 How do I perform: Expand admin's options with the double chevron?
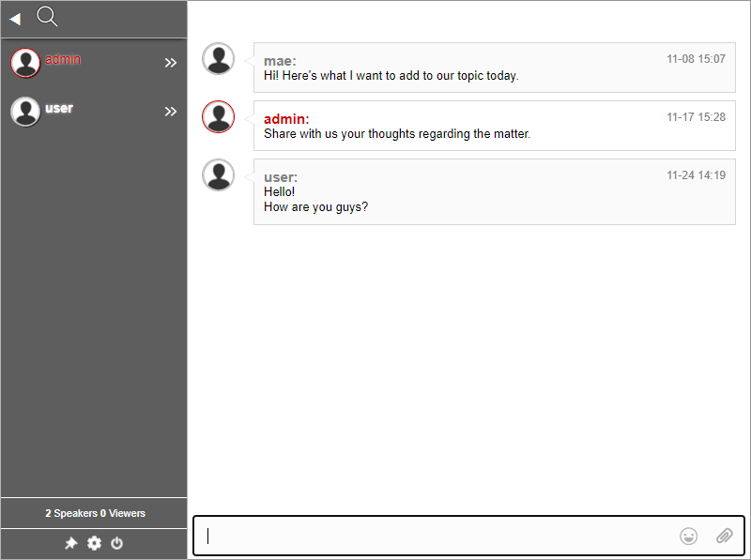(171, 63)
